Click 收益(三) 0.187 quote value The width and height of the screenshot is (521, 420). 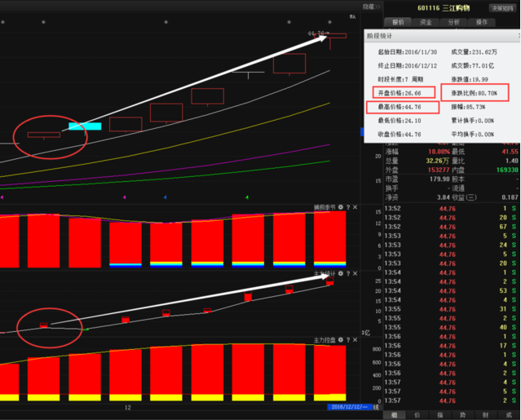[x=510, y=197]
